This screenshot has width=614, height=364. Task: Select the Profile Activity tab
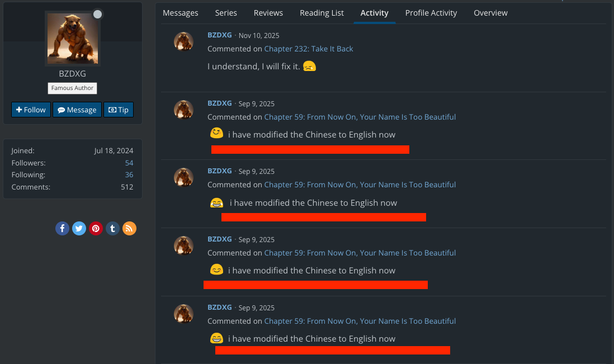coord(431,13)
